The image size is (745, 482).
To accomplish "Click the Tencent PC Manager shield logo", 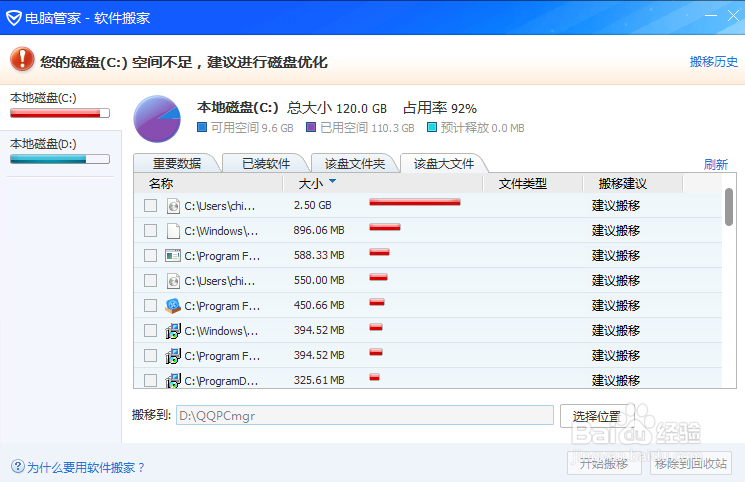I will [13, 18].
